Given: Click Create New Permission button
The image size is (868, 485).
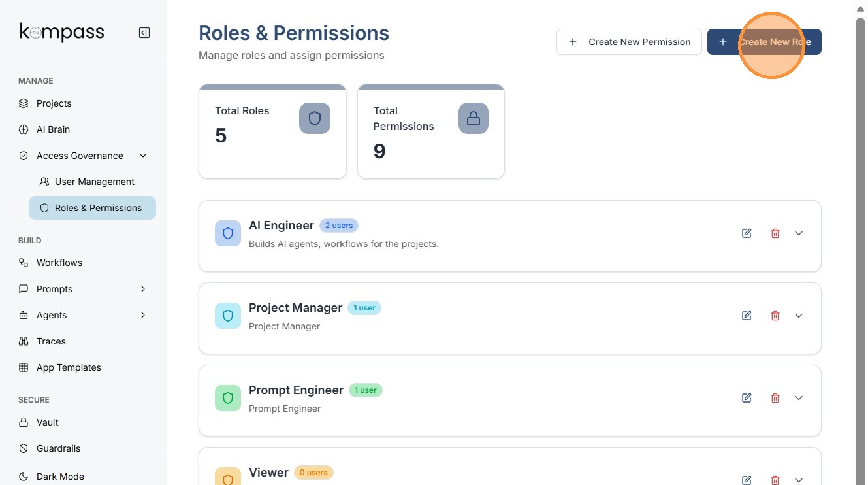Looking at the screenshot, I should (x=629, y=42).
